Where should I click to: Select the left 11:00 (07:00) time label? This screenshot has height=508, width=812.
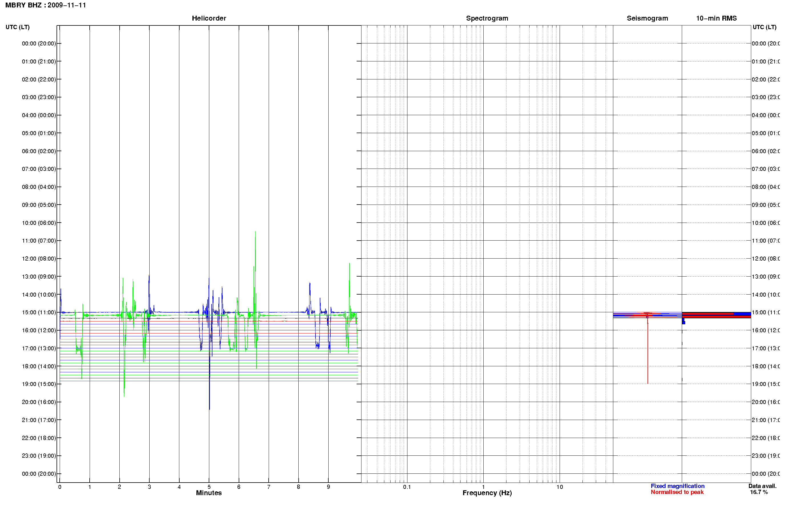point(39,241)
